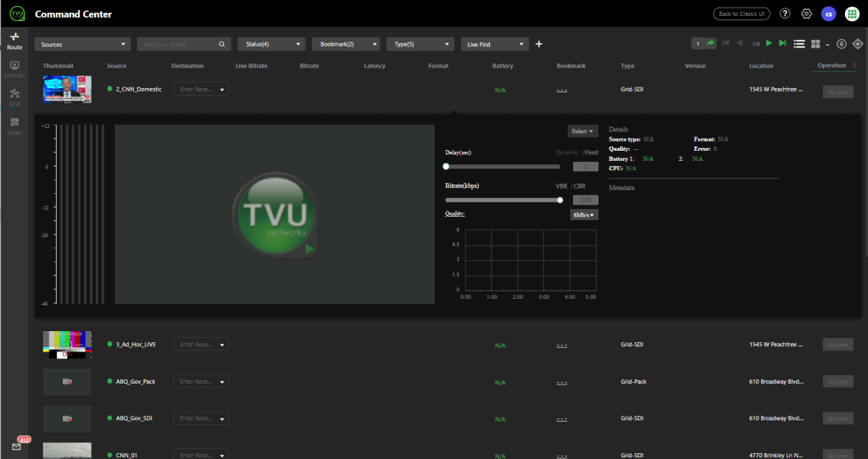
Task: Click the page number input box
Action: 698,44
